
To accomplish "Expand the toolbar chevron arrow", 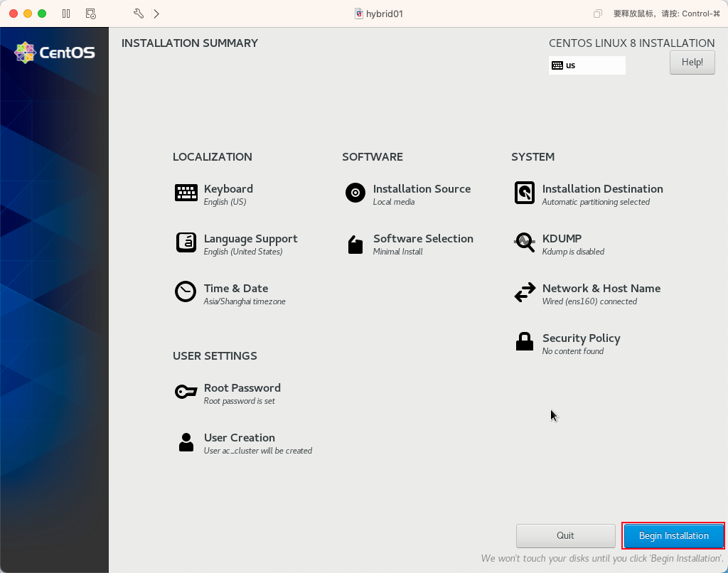I will click(156, 14).
